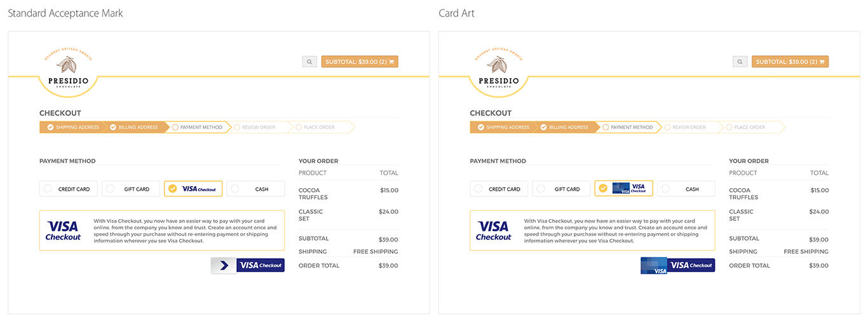Go to Shipping Address step on left
This screenshot has width=868, height=326.
coord(72,127)
